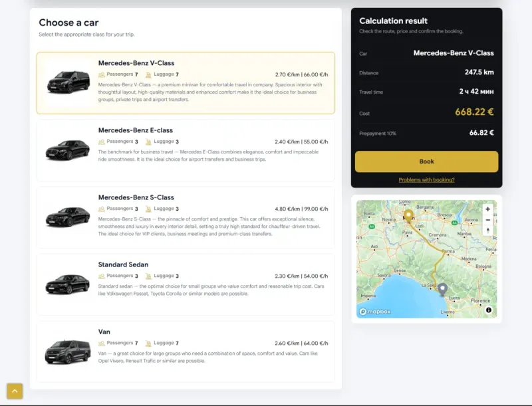Click the prepayment value '66.82 €'
532x406 pixels.
(x=481, y=133)
